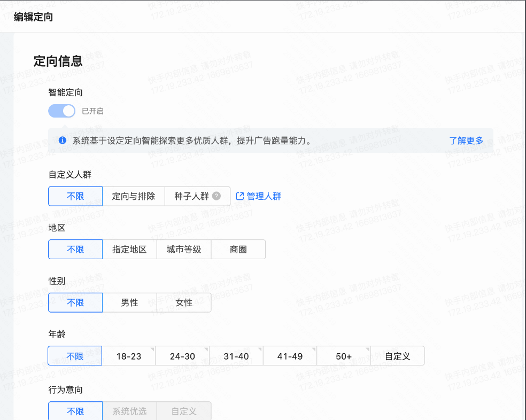Screen dimensions: 526x420
Task: Select the 18-23 age range
Action: 129,355
